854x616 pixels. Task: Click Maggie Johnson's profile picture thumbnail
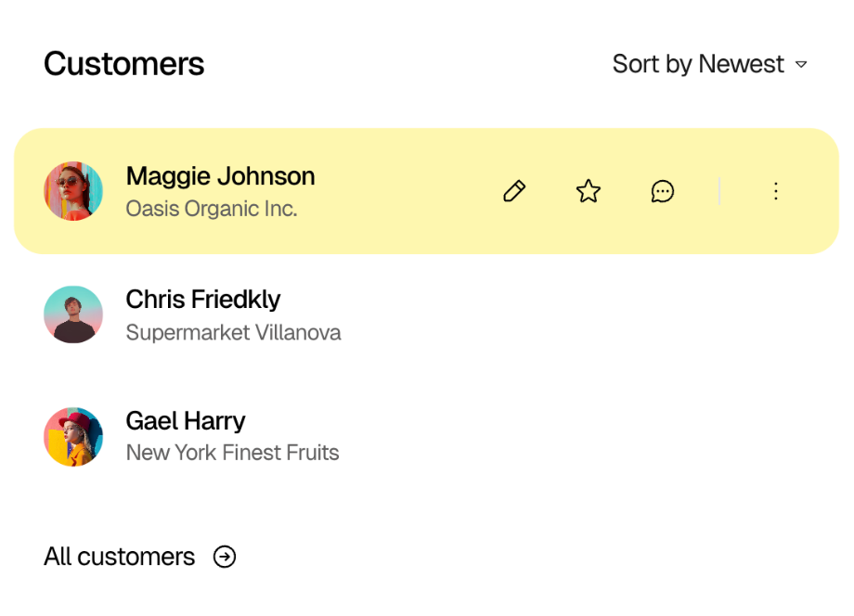pos(73,191)
